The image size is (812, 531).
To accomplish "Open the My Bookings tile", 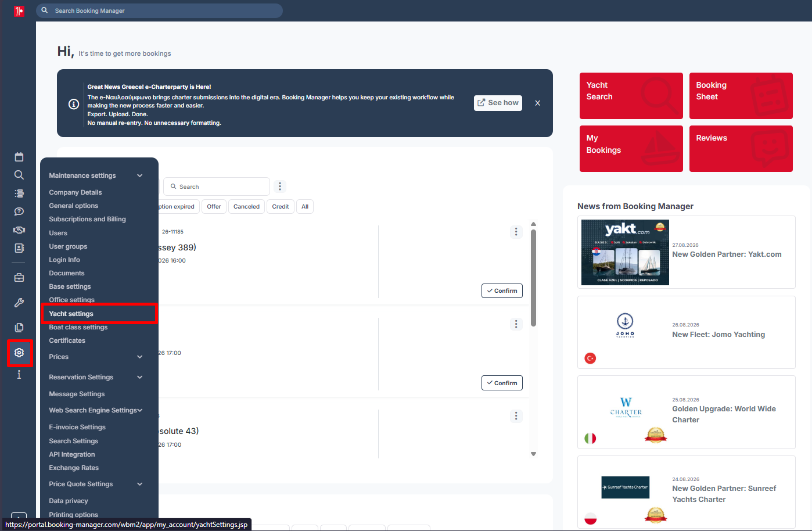I will (x=631, y=149).
